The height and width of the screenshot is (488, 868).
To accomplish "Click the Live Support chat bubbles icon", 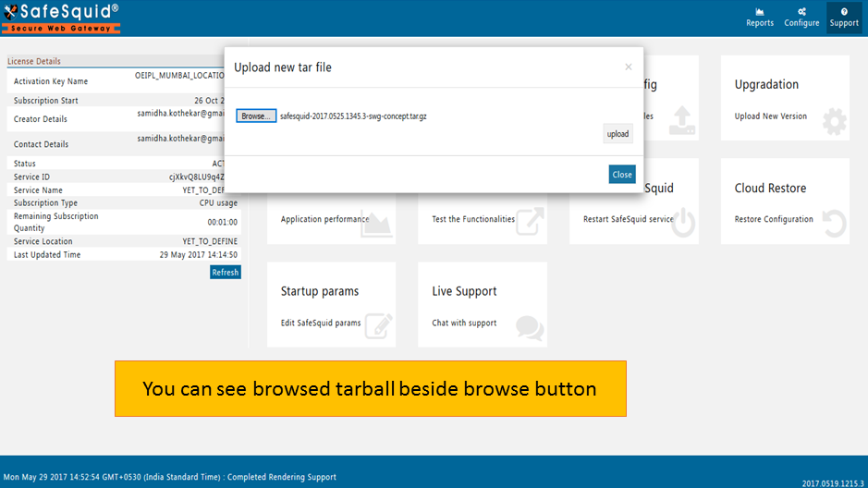I will click(530, 327).
